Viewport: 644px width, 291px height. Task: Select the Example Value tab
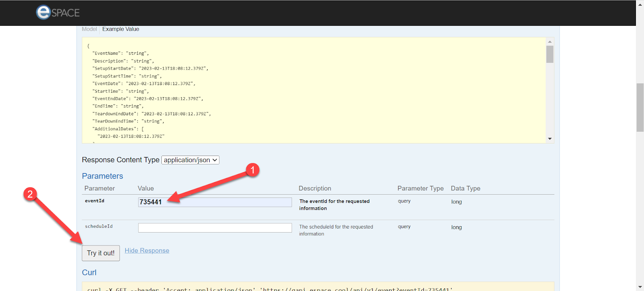point(121,29)
